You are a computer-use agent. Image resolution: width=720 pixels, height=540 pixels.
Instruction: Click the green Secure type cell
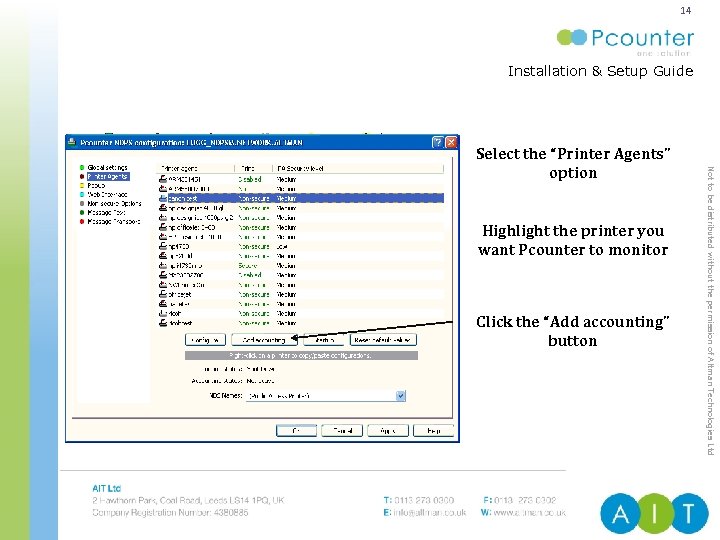(x=248, y=265)
